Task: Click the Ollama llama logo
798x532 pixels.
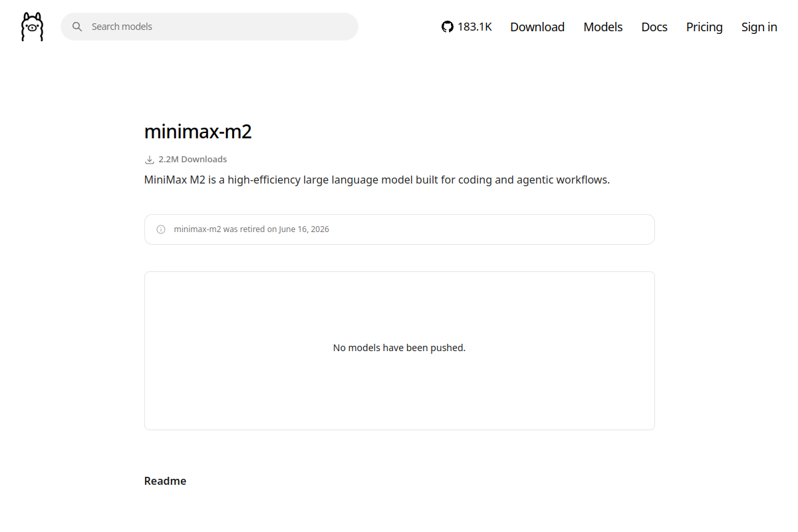Action: pyautogui.click(x=32, y=27)
